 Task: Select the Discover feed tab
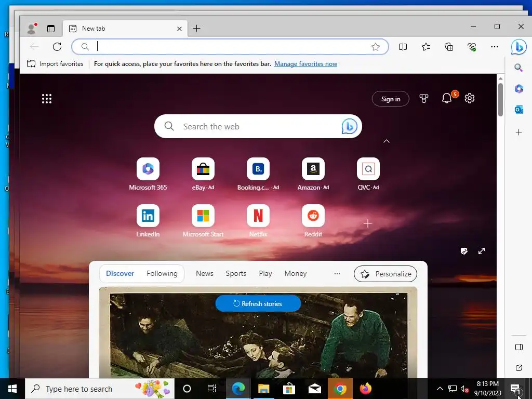point(120,273)
